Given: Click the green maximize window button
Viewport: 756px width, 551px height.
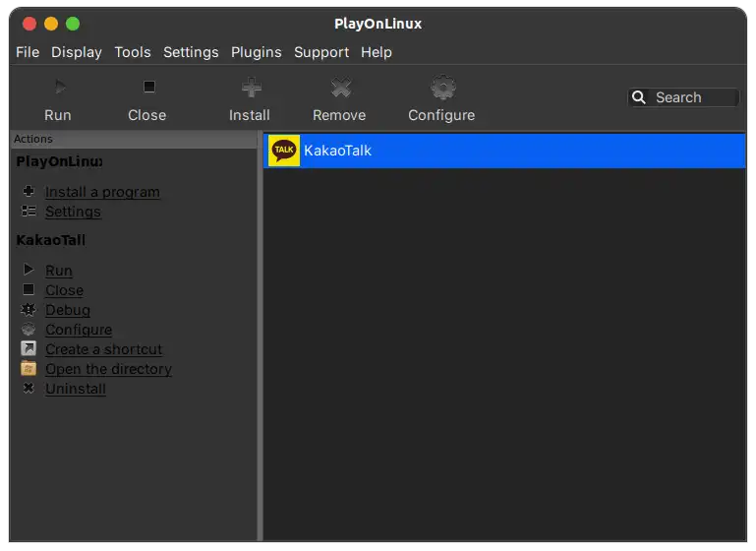Looking at the screenshot, I should pyautogui.click(x=73, y=24).
